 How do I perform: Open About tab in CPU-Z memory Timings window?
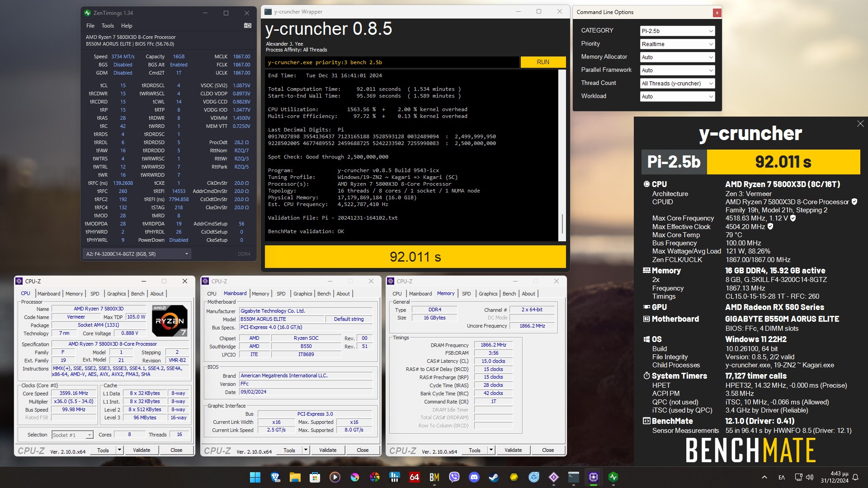(528, 294)
